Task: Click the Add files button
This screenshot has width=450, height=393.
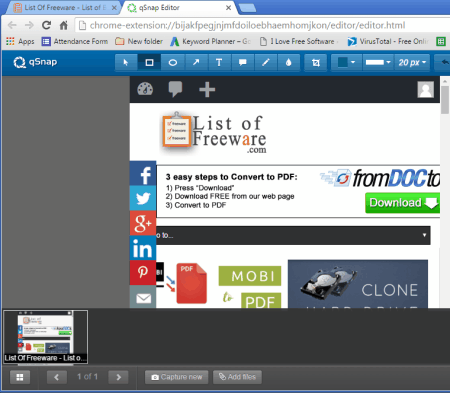Action: click(237, 377)
